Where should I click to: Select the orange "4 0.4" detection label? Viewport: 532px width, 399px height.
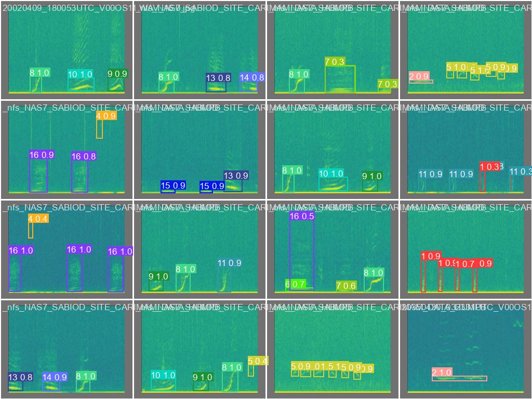(x=38, y=219)
